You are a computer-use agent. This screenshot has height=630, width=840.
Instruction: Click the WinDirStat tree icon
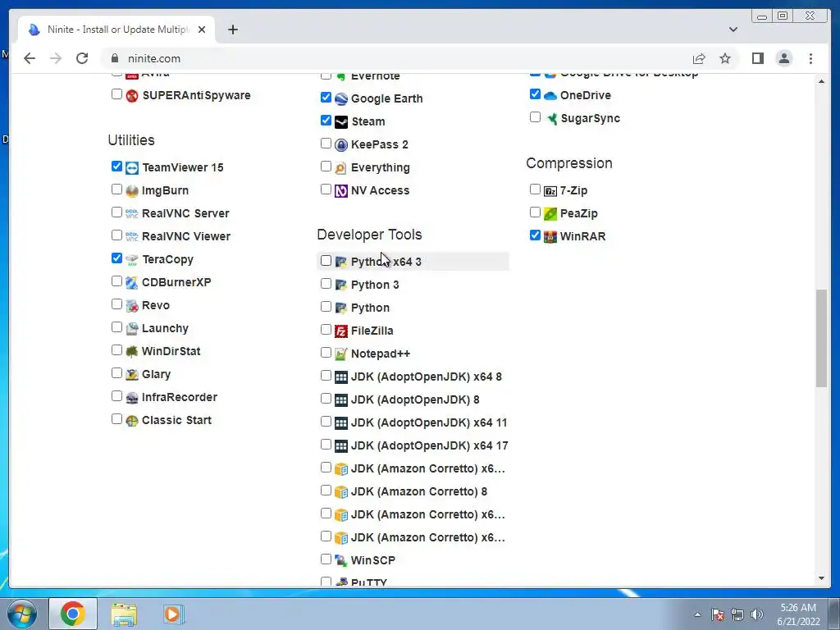coord(132,351)
